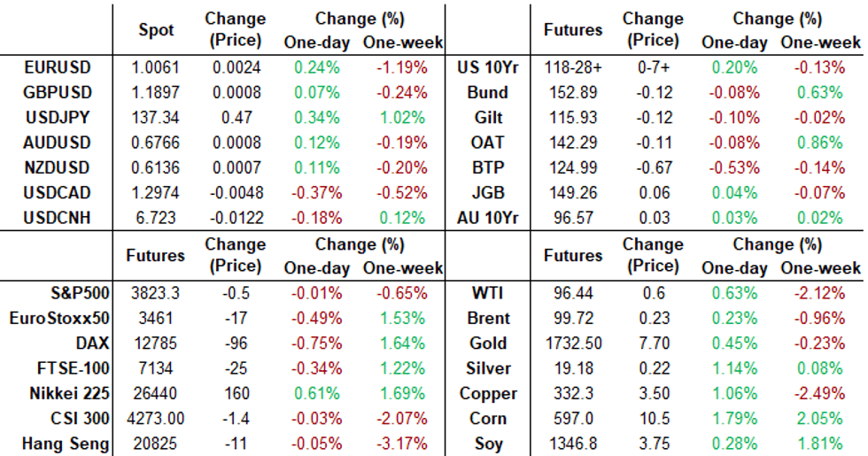
Task: Click the EURUSD row label
Action: [58, 67]
